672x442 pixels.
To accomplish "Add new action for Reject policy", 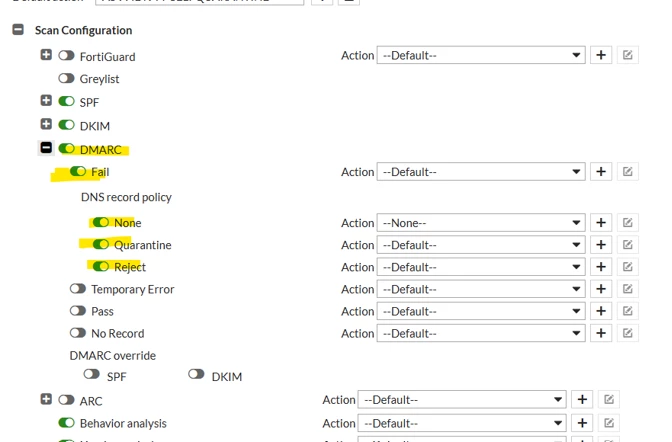I will [x=601, y=267].
